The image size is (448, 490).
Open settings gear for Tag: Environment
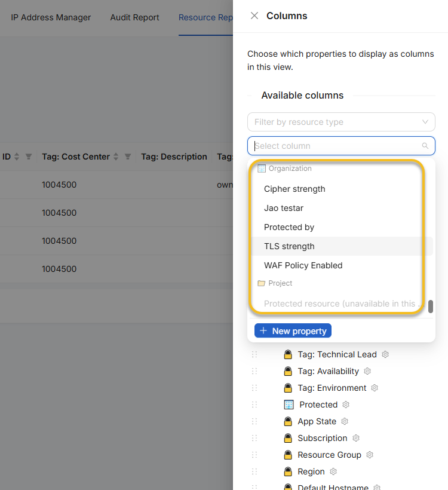click(x=375, y=388)
